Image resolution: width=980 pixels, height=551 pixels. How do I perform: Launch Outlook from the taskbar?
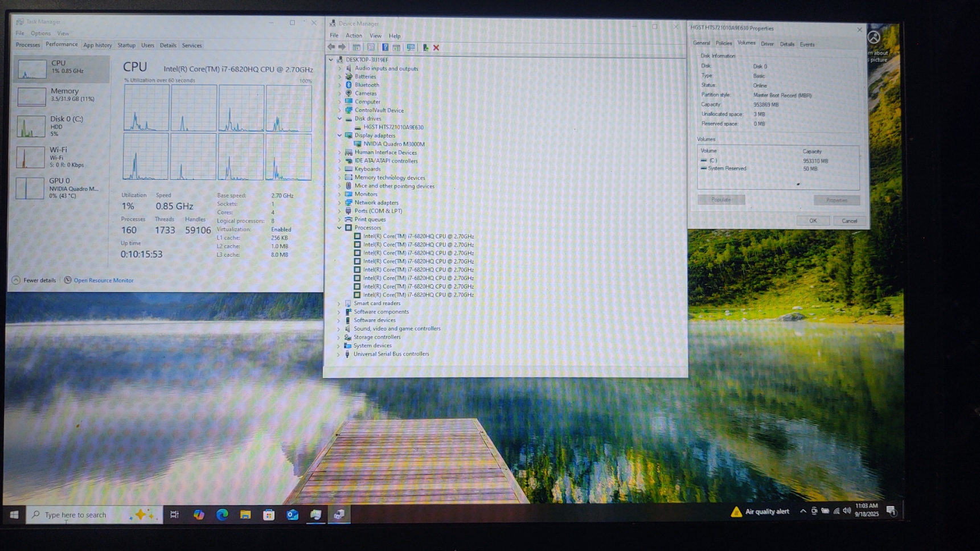[292, 515]
